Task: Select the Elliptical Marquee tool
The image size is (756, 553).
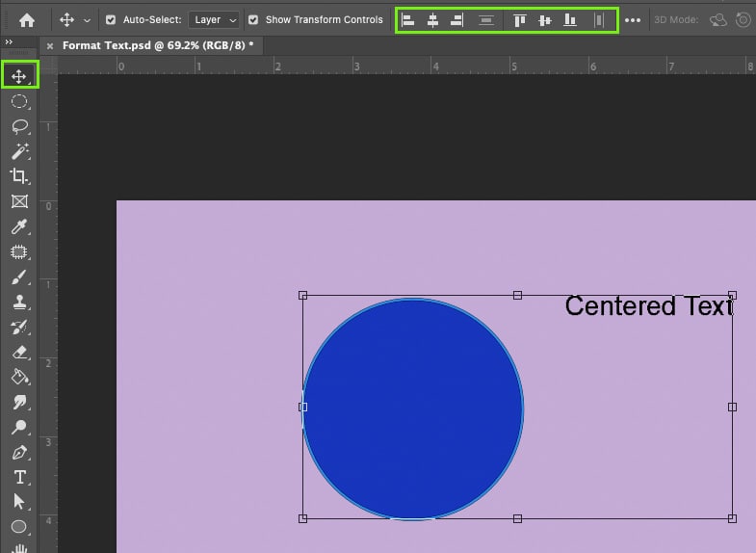Action: (x=18, y=101)
